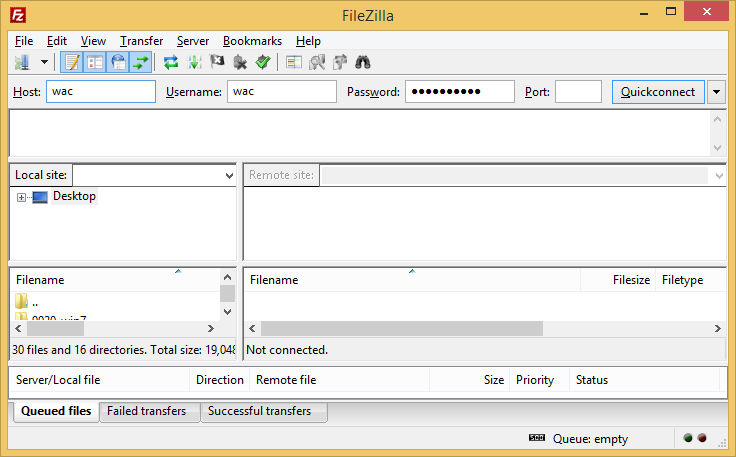
Task: Open the View menu
Action: pos(93,41)
